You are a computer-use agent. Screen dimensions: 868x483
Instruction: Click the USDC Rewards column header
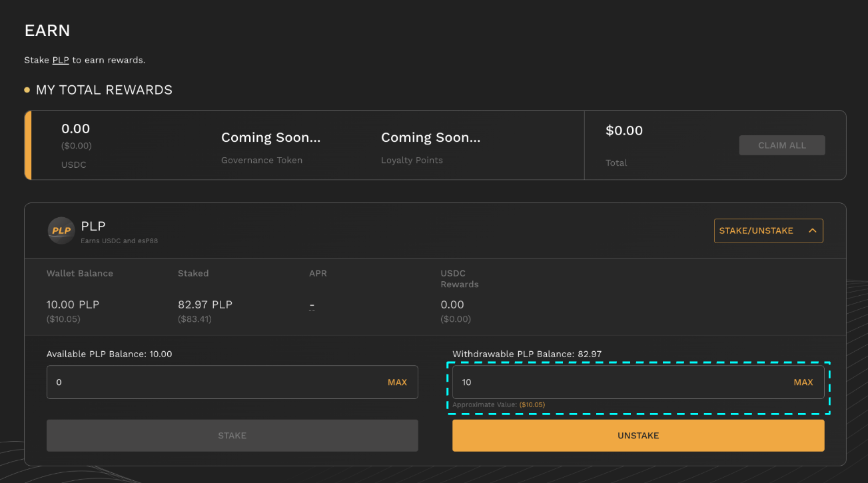(x=460, y=278)
